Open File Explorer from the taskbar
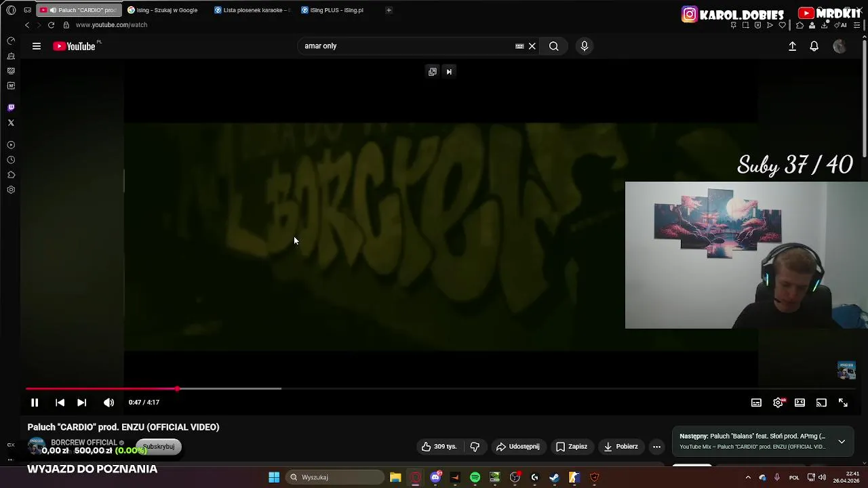Image resolution: width=868 pixels, height=488 pixels. point(395,477)
